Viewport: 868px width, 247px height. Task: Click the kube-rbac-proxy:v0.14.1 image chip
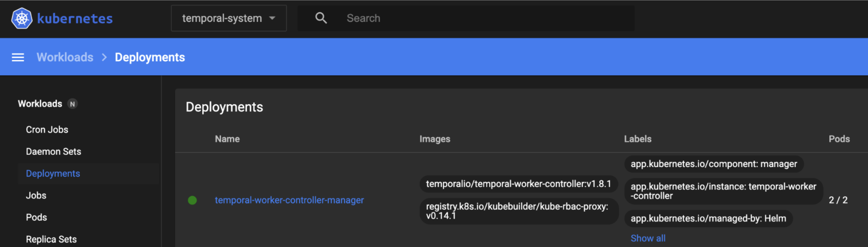coord(519,211)
